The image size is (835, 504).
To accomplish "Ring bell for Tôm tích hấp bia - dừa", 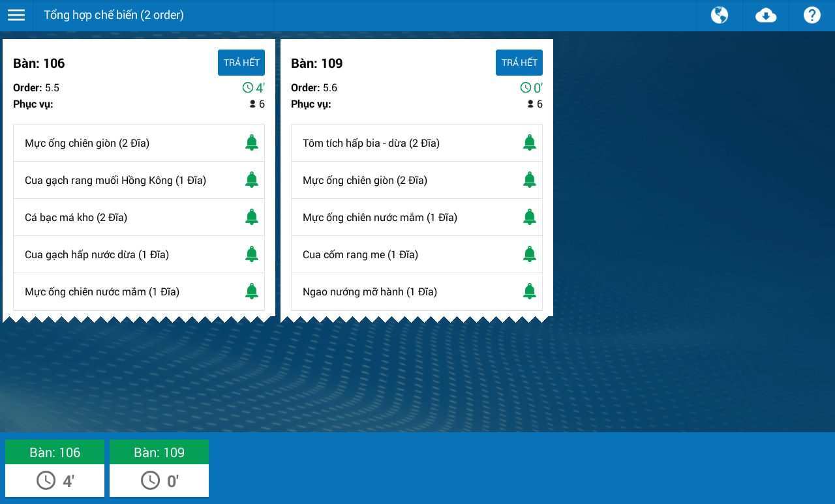I will click(x=530, y=143).
